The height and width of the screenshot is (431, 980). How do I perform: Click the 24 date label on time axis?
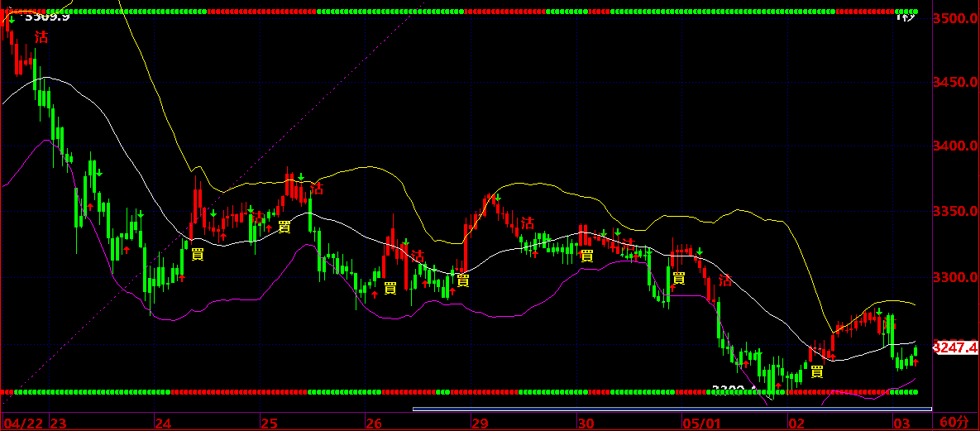click(x=165, y=424)
